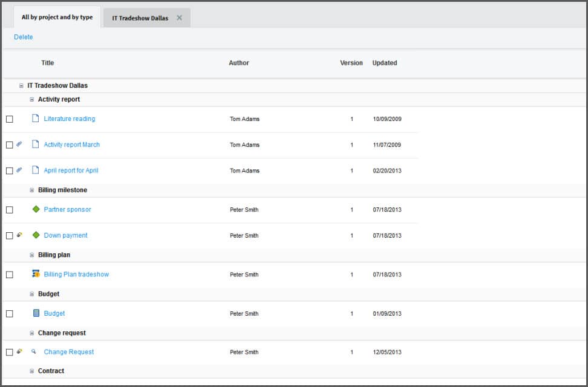Close the IT Tradeshow Dallas tab

pyautogui.click(x=179, y=18)
